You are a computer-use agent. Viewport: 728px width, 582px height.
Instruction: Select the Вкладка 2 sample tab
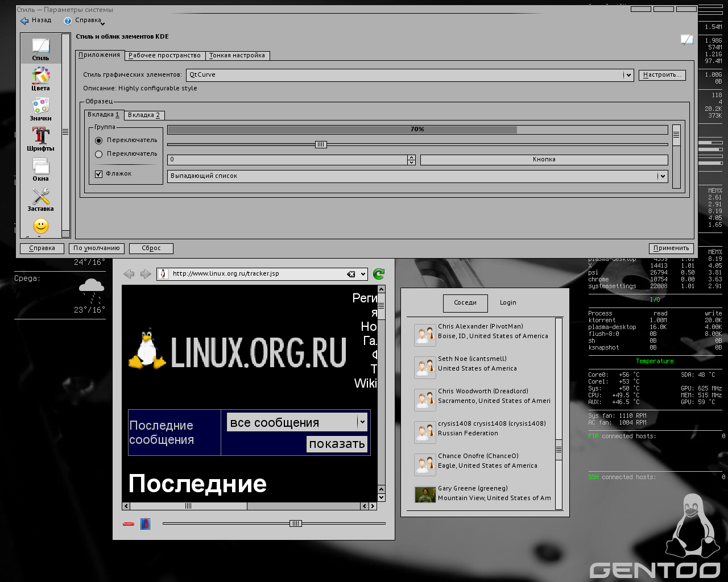point(144,115)
